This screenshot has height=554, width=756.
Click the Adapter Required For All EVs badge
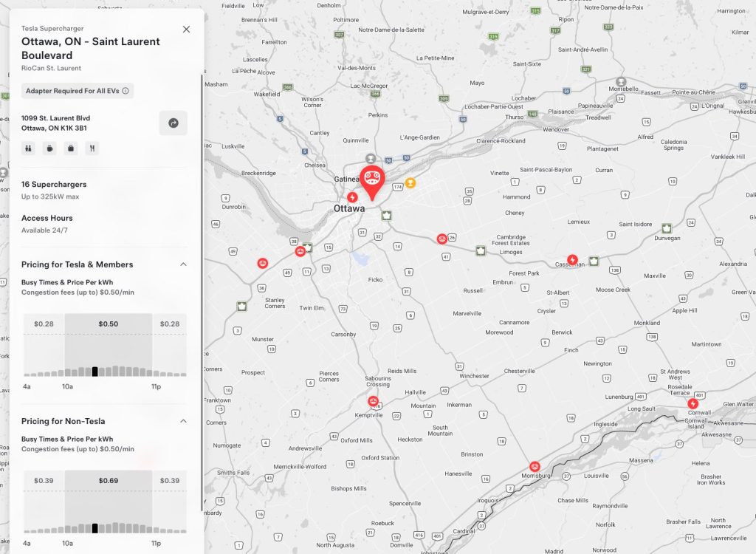(x=77, y=91)
